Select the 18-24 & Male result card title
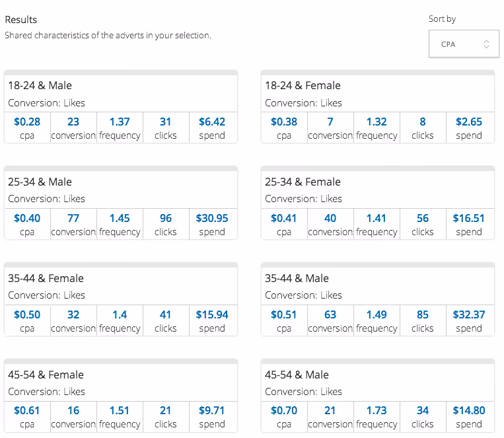 click(x=40, y=85)
